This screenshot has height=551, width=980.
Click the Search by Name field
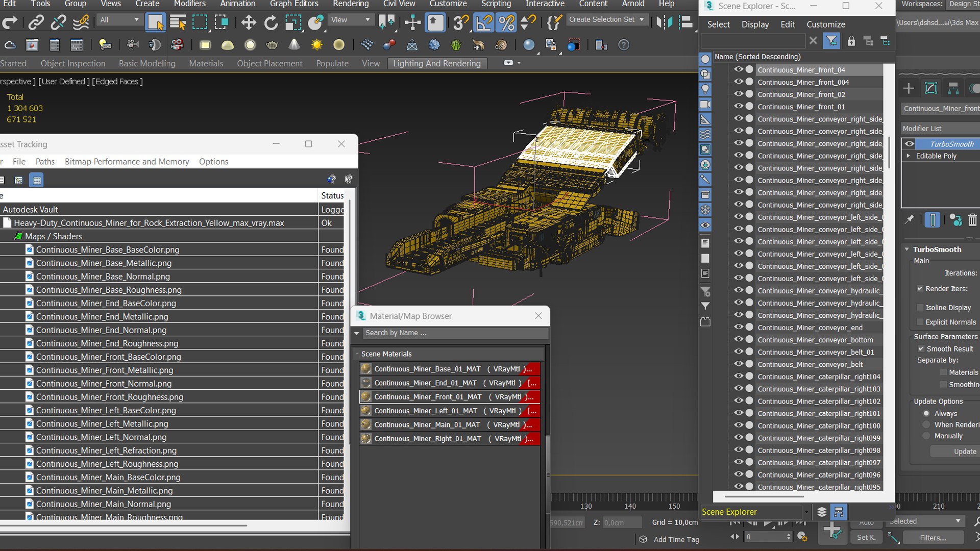pos(456,333)
